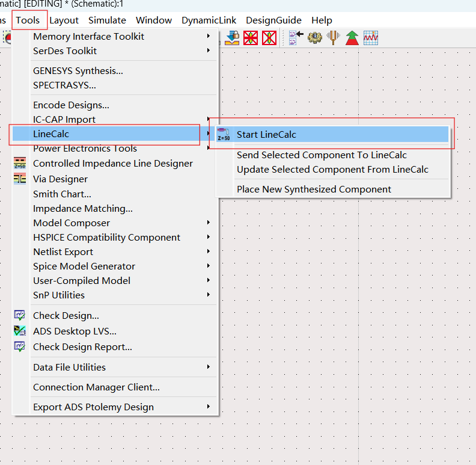Expand Export ADS Ptolemy Design submenu
Screen dimensions: 476x465
[x=115, y=407]
